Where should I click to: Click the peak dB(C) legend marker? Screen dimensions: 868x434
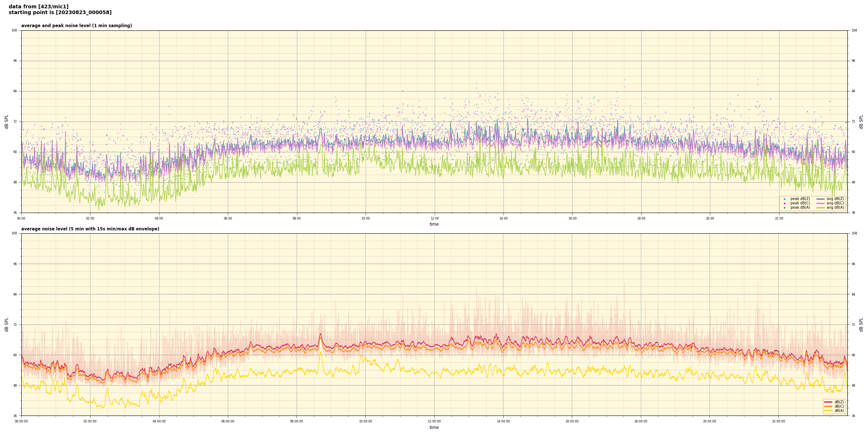point(784,203)
